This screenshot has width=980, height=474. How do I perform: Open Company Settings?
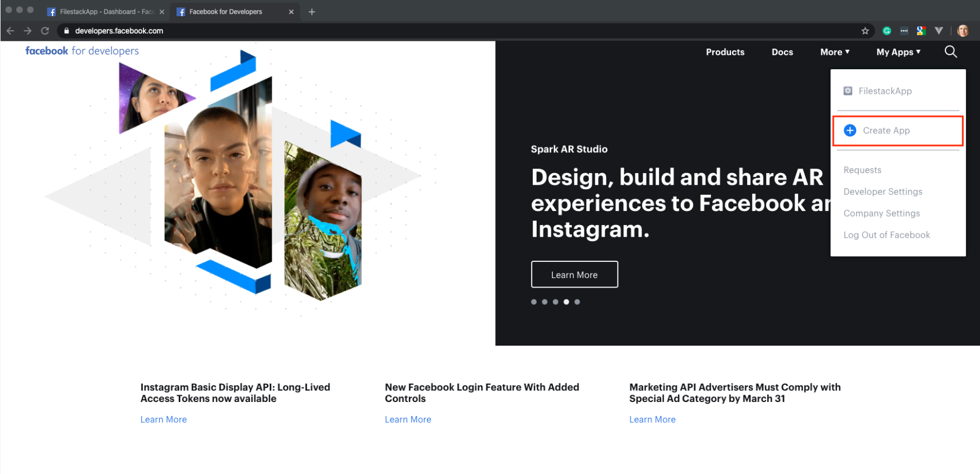[x=882, y=213]
